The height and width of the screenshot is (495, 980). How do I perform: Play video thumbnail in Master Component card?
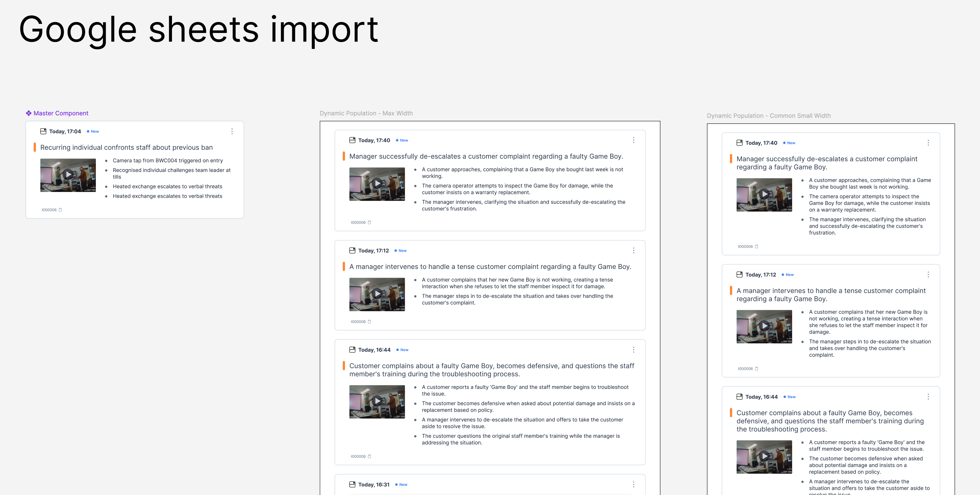(x=68, y=175)
